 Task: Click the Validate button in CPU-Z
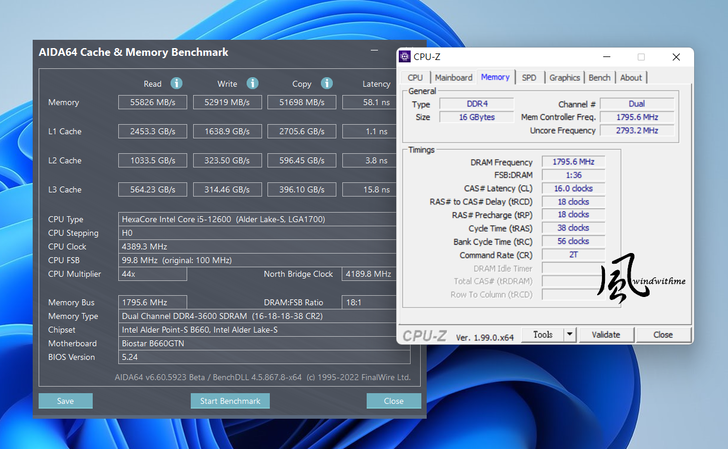pyautogui.click(x=606, y=335)
